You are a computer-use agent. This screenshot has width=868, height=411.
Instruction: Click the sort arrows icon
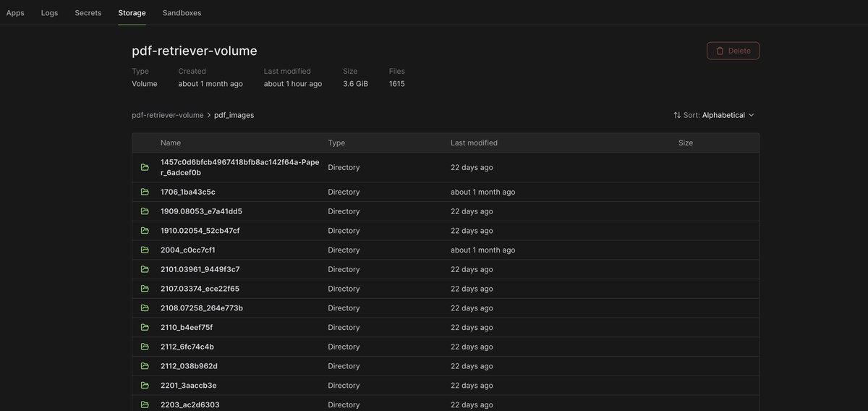[x=677, y=115]
